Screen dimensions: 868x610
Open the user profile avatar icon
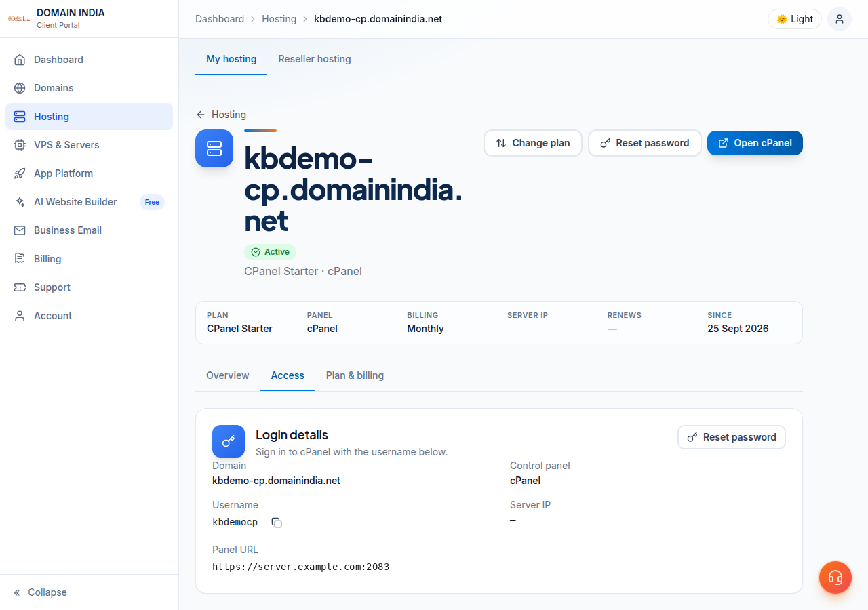[x=840, y=19]
